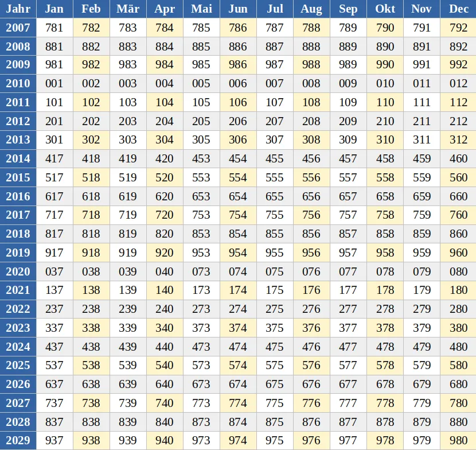Select the Dec month header

(458, 9)
